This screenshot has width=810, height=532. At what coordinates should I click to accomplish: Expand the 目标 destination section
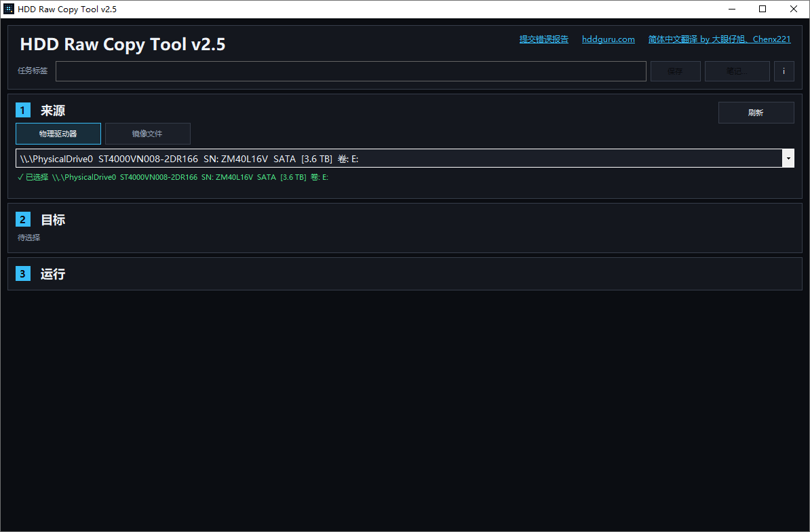[x=52, y=219]
